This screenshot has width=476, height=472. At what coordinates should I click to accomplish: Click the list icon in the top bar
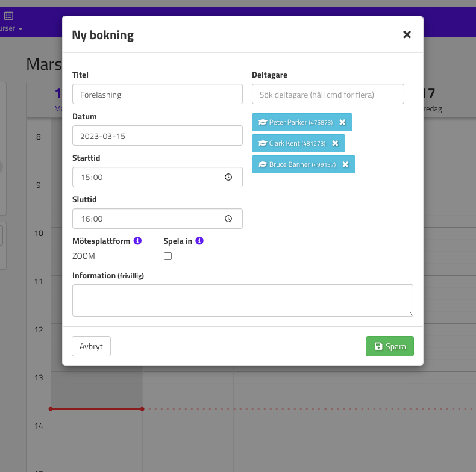coord(8,16)
